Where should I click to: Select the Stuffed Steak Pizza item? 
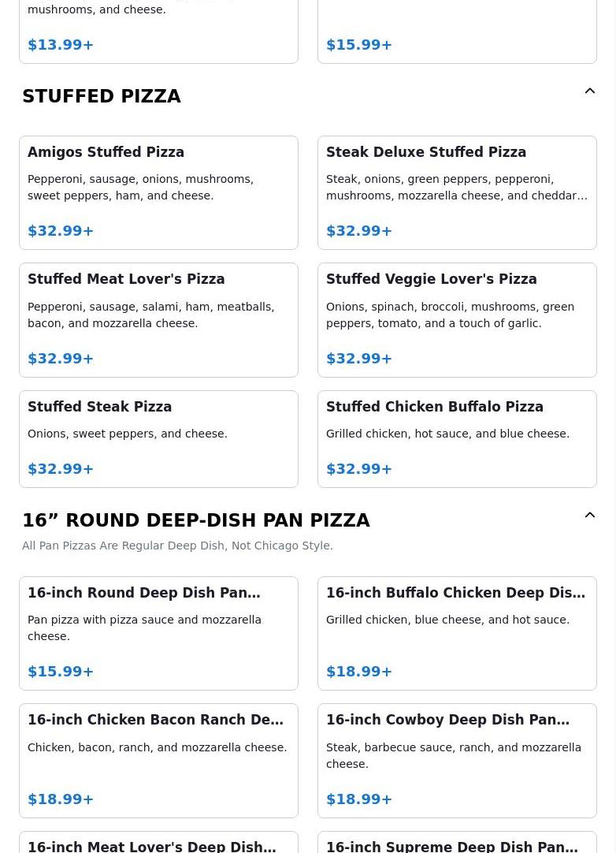pos(159,439)
